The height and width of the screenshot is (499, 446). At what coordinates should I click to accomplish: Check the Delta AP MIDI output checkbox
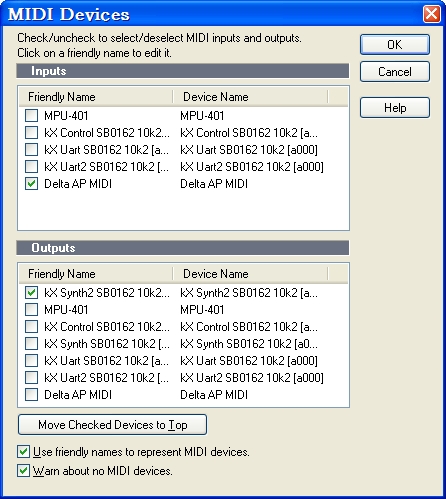click(31, 395)
